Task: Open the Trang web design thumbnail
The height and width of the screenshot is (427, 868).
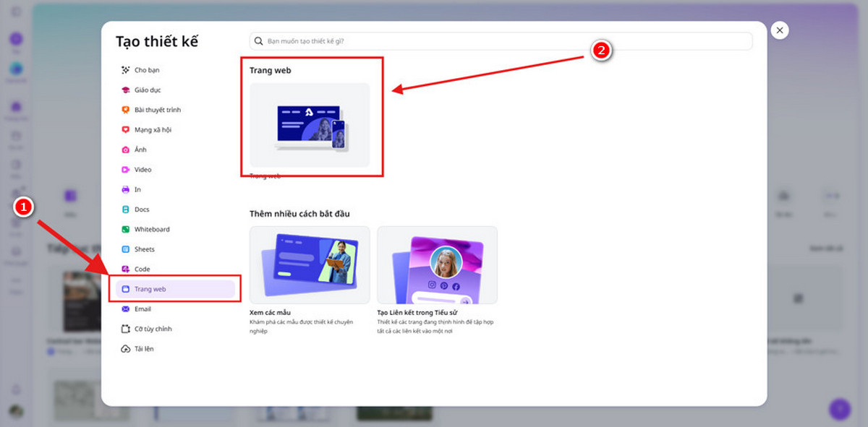Action: point(310,125)
